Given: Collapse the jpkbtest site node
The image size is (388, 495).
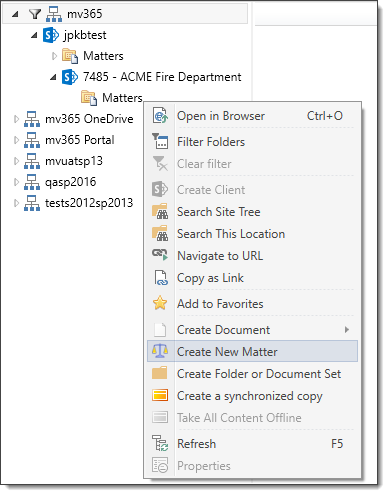Looking at the screenshot, I should tap(34, 35).
